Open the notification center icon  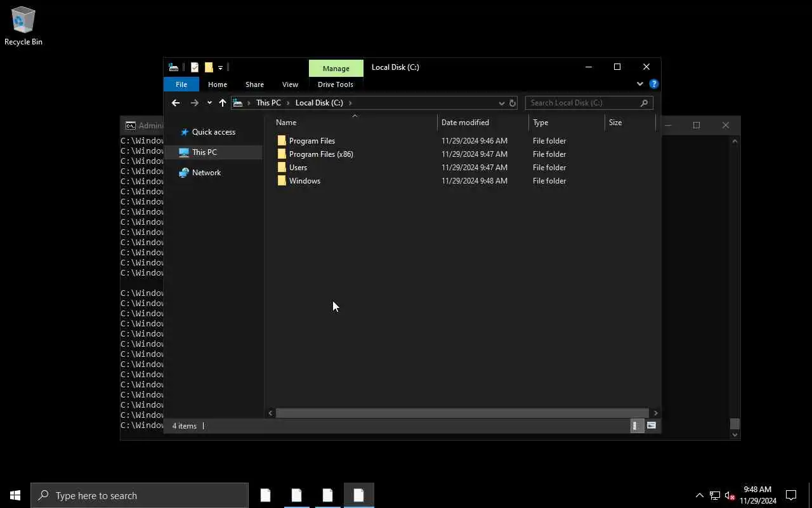(791, 495)
